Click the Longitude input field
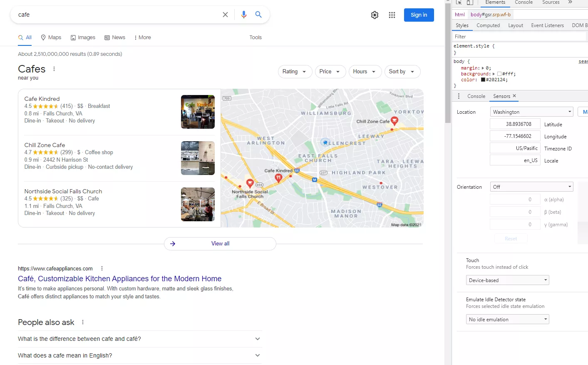 coord(515,136)
